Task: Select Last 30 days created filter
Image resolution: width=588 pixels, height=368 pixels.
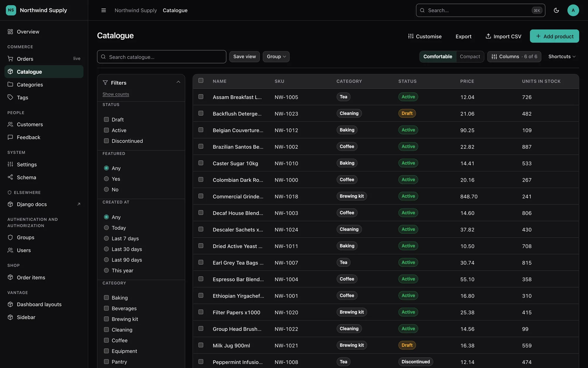Action: pos(106,249)
